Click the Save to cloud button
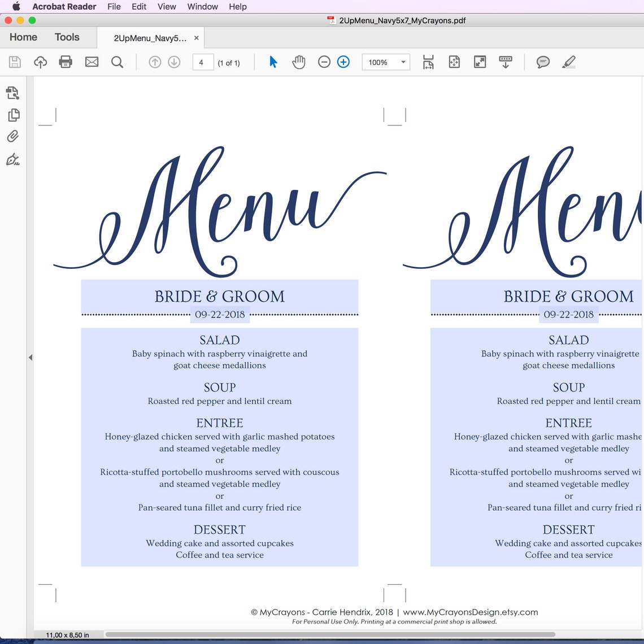This screenshot has width=644, height=644. (40, 62)
